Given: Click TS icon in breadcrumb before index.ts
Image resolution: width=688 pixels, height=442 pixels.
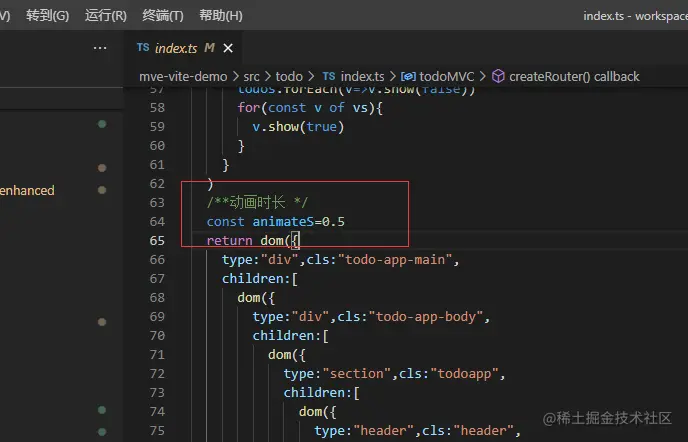Looking at the screenshot, I should pos(329,76).
